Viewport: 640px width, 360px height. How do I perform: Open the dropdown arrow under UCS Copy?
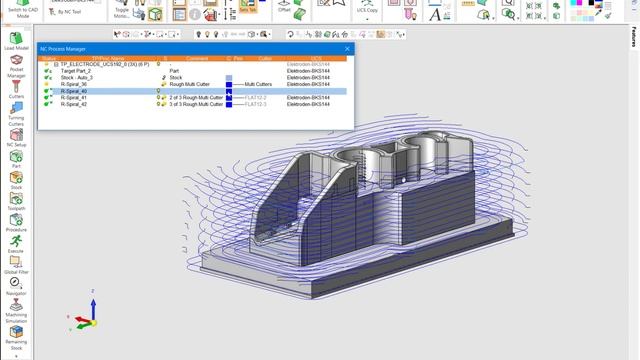click(367, 19)
